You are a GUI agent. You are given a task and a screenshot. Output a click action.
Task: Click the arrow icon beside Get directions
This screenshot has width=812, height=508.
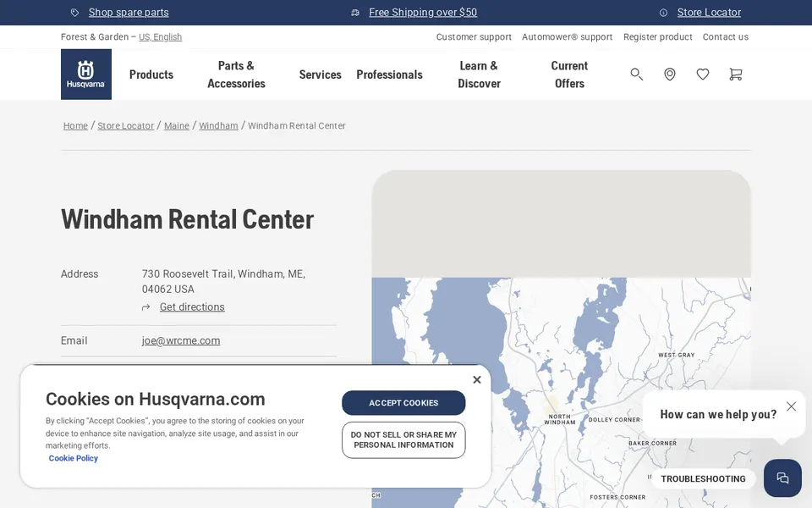(146, 307)
